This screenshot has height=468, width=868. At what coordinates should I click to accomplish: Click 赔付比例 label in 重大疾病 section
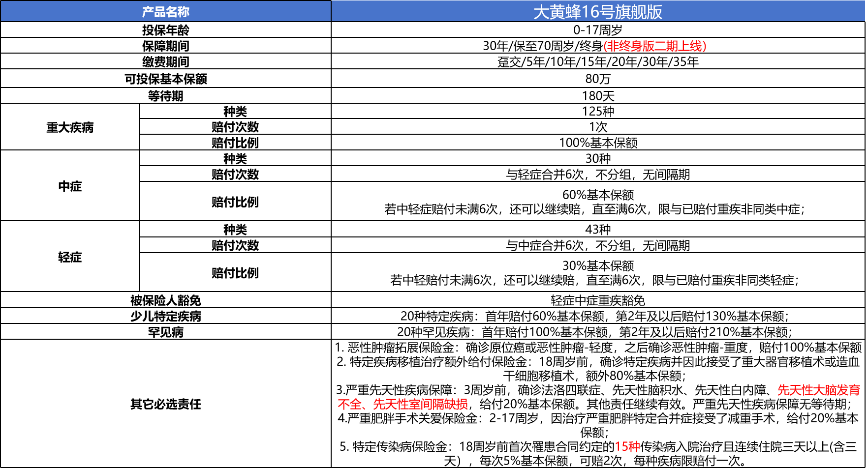point(235,143)
